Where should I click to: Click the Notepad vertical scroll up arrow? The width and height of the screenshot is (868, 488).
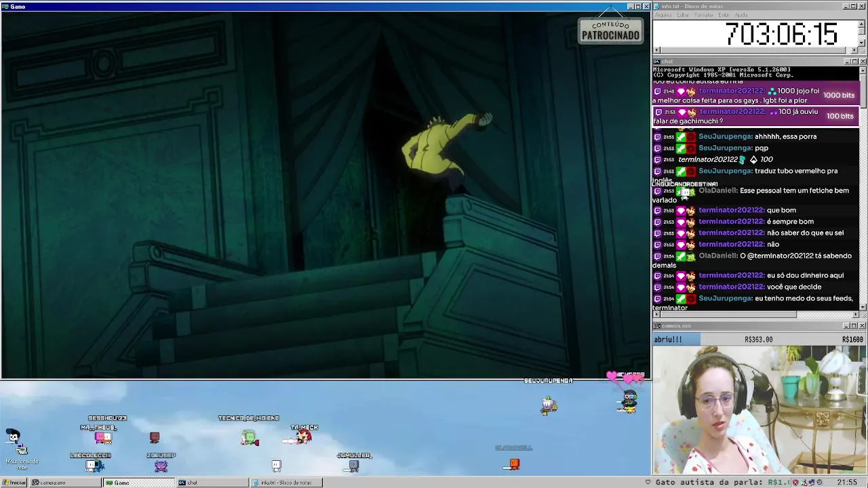pyautogui.click(x=862, y=24)
